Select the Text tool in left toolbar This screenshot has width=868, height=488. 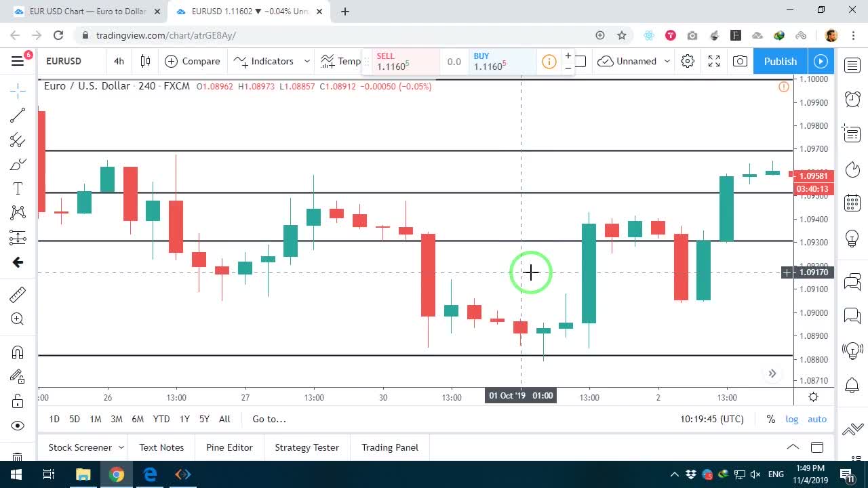18,188
